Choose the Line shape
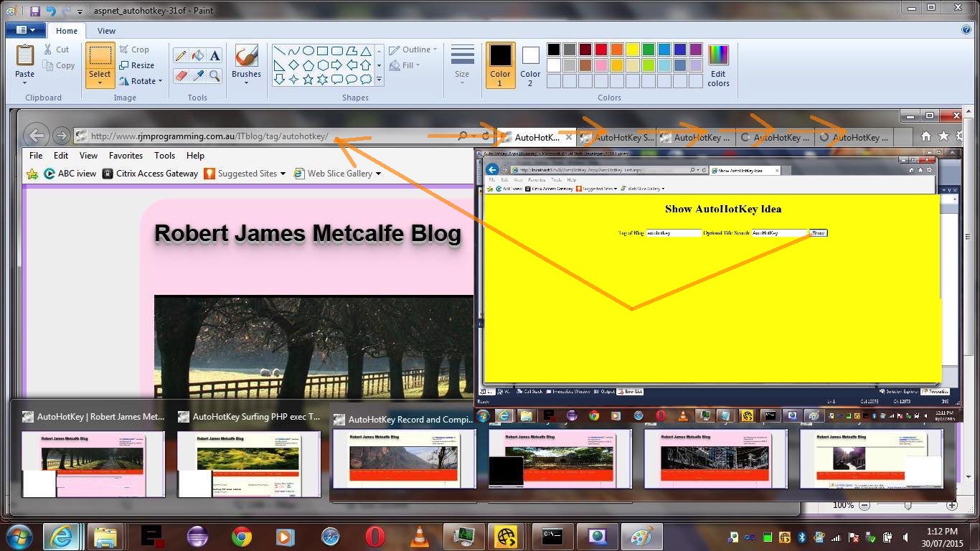The image size is (980, 551). (x=280, y=51)
